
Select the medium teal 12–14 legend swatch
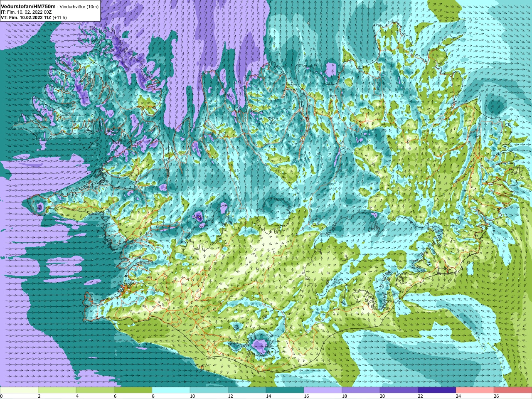point(247,390)
